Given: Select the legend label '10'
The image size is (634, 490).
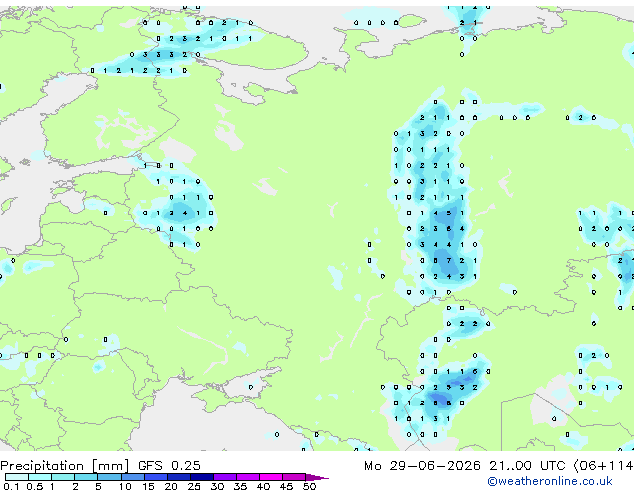Looking at the screenshot, I should (x=125, y=486).
